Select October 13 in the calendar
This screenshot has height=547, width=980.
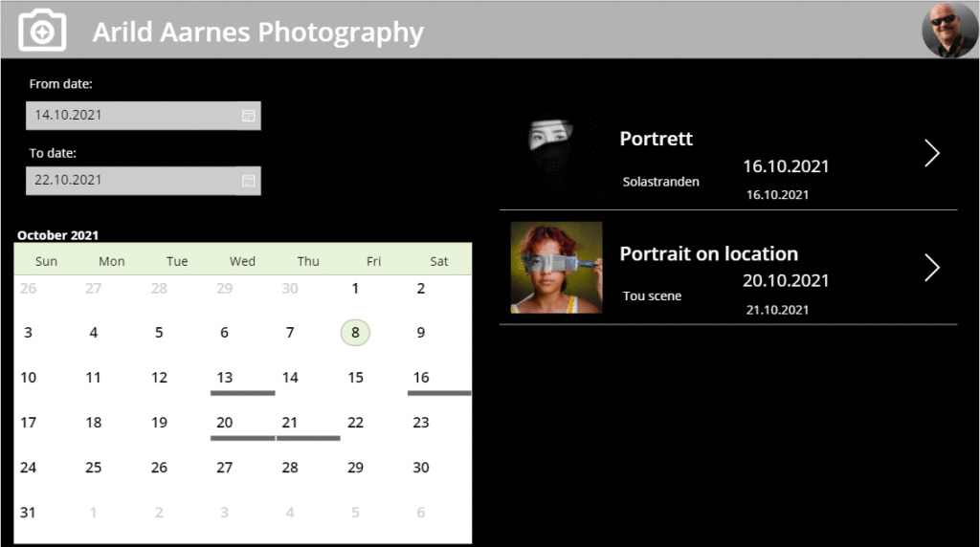[x=224, y=377]
